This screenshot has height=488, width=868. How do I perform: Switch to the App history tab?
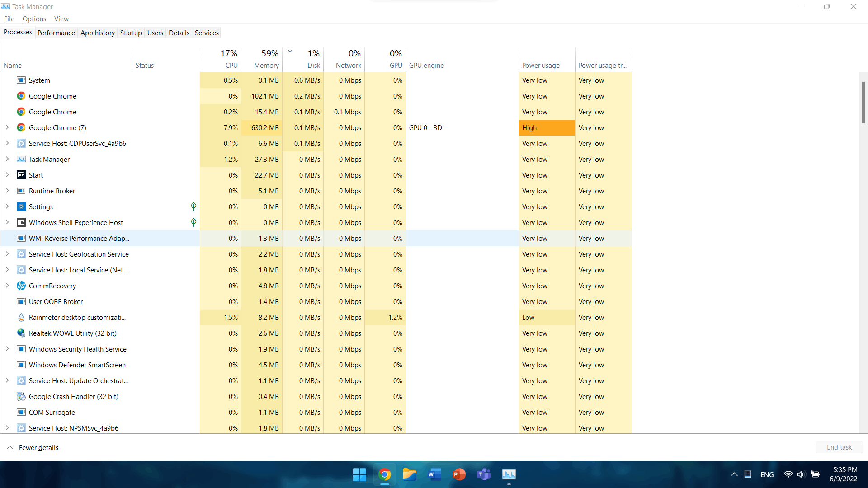click(x=98, y=33)
